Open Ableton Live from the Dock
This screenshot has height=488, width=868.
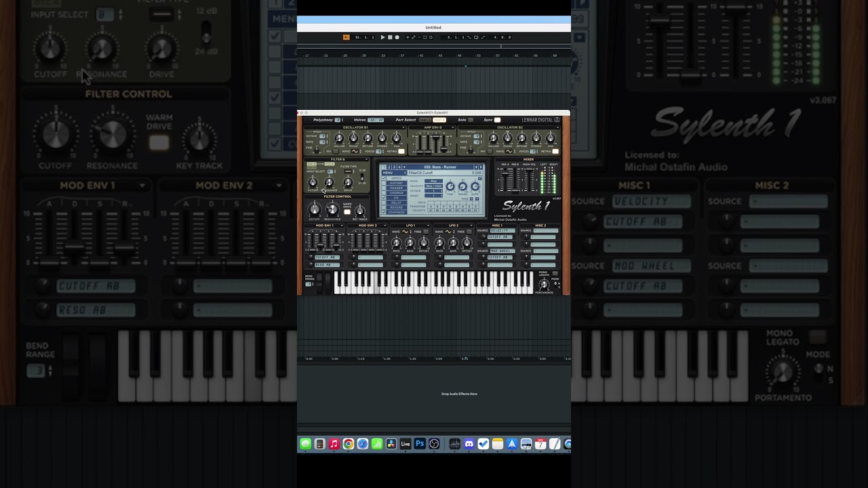tap(406, 444)
